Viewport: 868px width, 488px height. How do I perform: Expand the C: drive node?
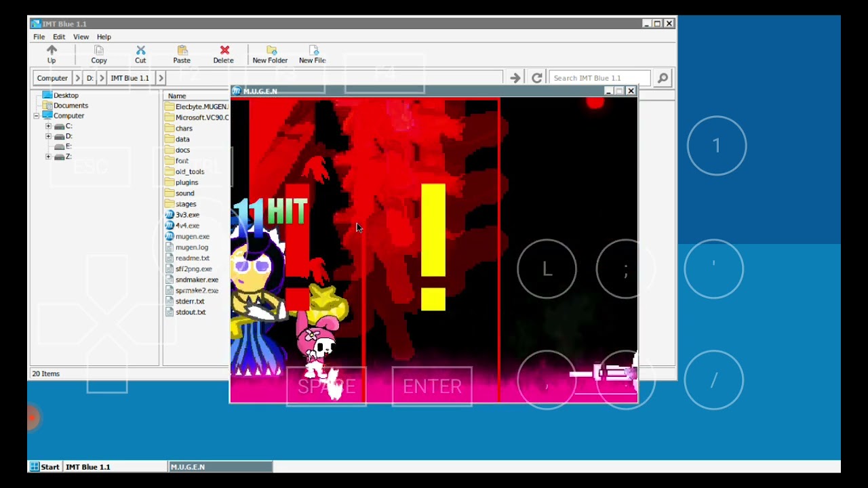(48, 126)
